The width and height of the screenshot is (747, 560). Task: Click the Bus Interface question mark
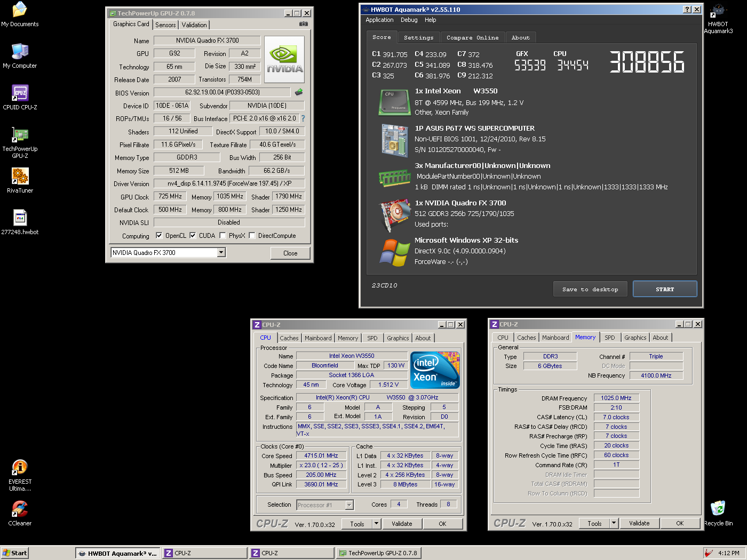(x=303, y=118)
